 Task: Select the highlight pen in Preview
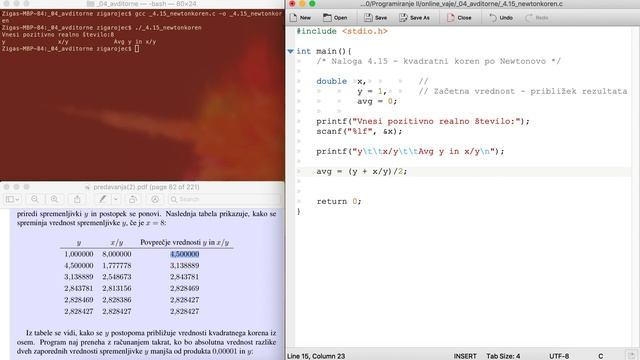(102, 199)
